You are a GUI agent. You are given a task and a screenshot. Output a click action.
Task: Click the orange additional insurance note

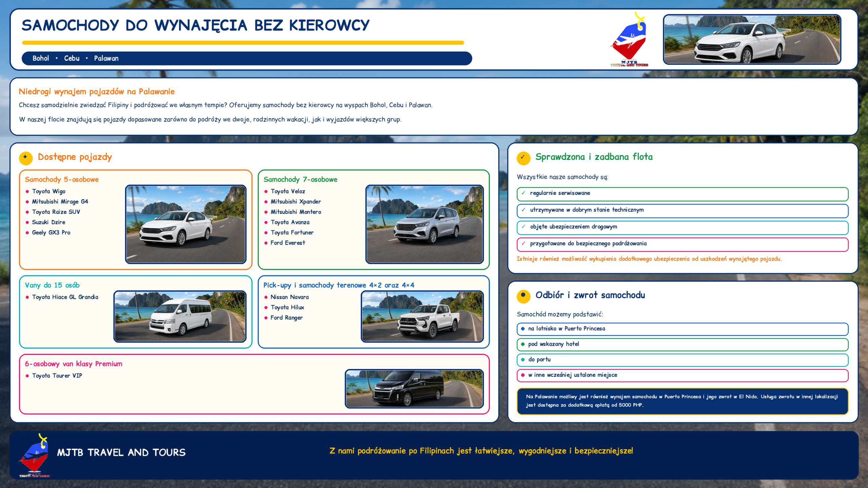pyautogui.click(x=649, y=259)
